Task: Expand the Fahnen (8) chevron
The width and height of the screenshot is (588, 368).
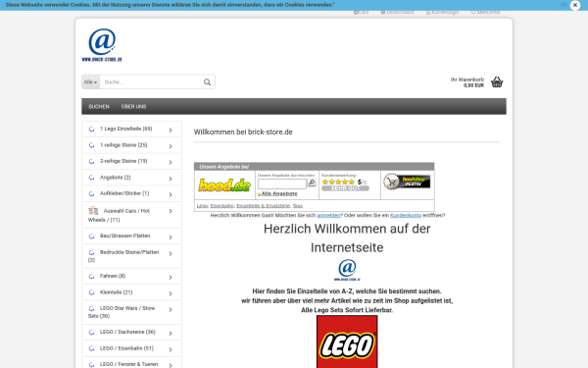Action: pos(171,277)
